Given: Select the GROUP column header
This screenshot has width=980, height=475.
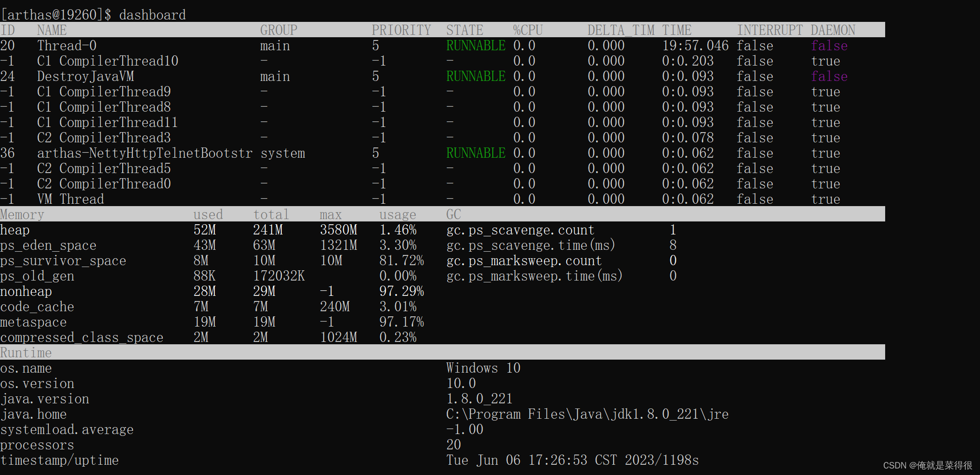Looking at the screenshot, I should (x=279, y=30).
